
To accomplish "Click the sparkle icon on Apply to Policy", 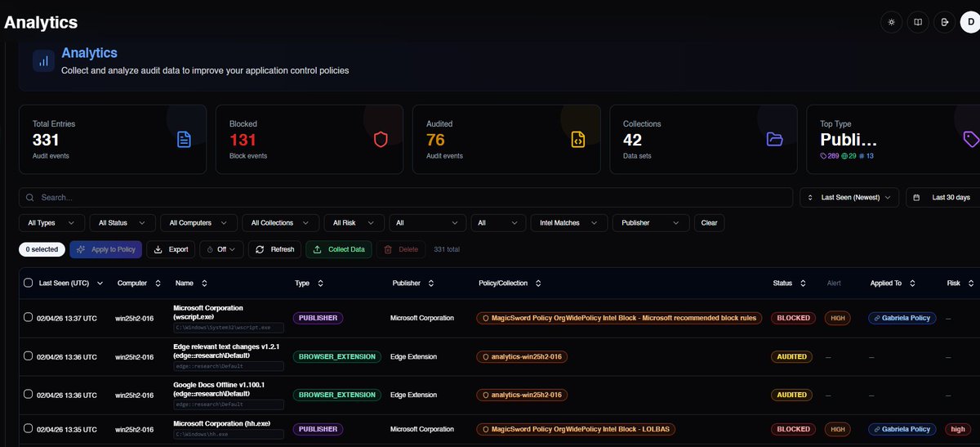I will point(81,249).
